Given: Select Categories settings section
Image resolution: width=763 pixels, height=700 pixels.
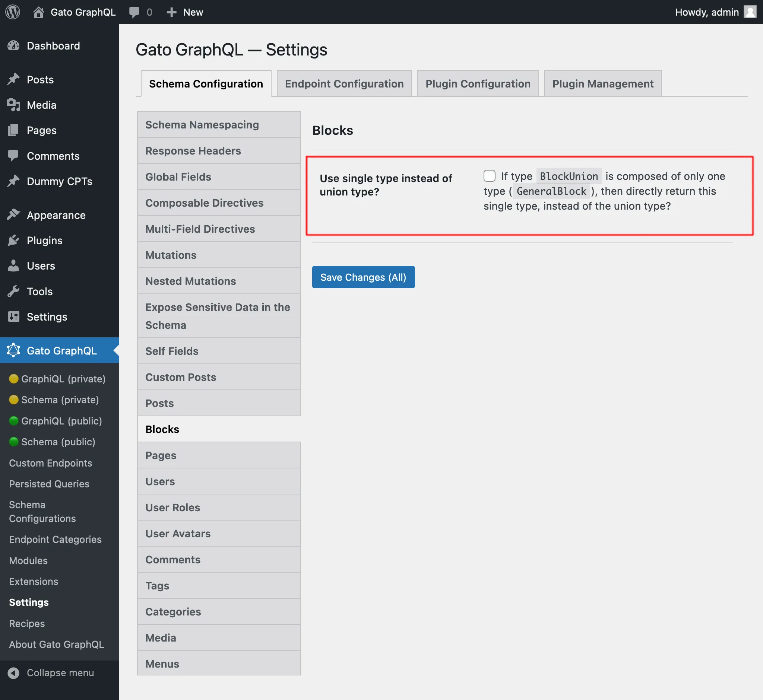Looking at the screenshot, I should point(219,612).
